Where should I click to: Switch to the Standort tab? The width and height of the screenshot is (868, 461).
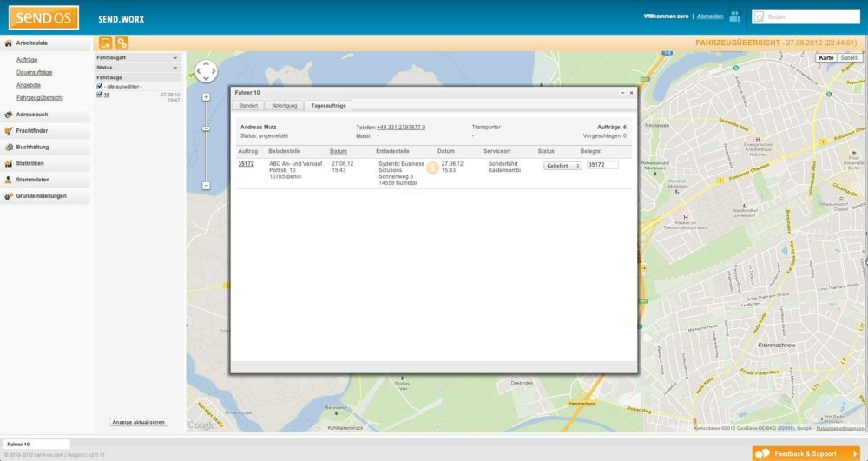point(248,105)
